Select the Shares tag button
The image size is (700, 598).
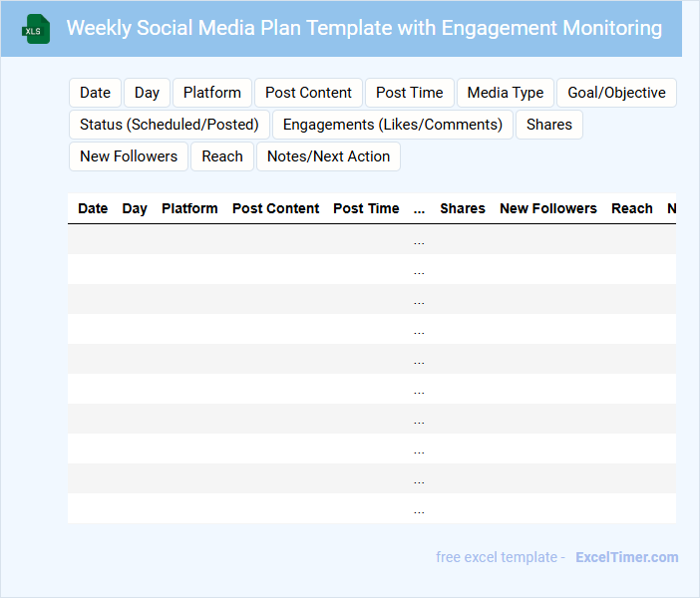[x=549, y=125]
